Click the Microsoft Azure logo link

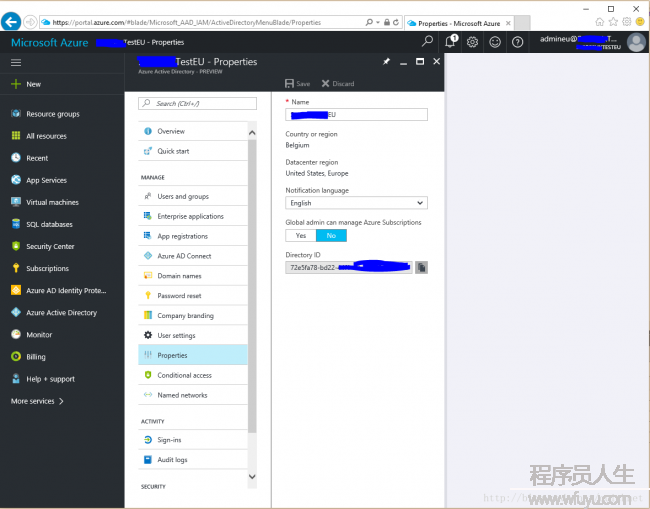pos(49,42)
